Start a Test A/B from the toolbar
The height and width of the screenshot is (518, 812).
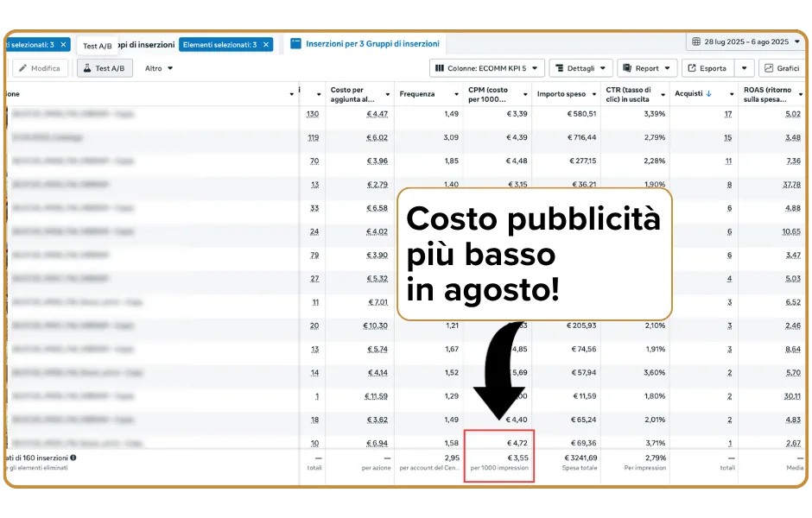(x=105, y=68)
